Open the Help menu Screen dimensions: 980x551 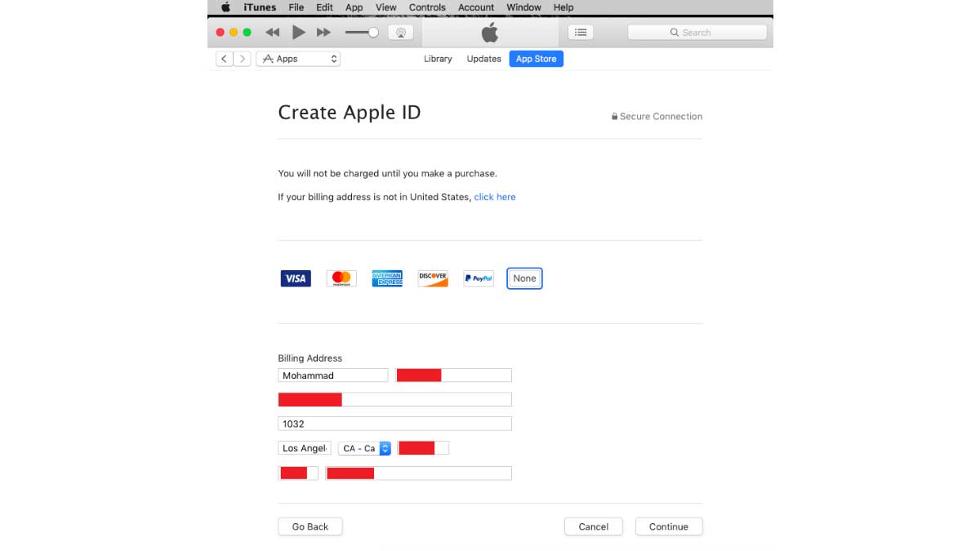(563, 7)
